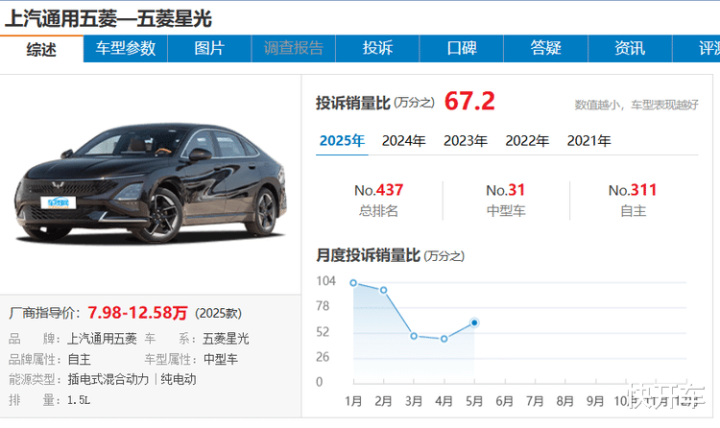Switch to the 答疑 tab

[546, 48]
